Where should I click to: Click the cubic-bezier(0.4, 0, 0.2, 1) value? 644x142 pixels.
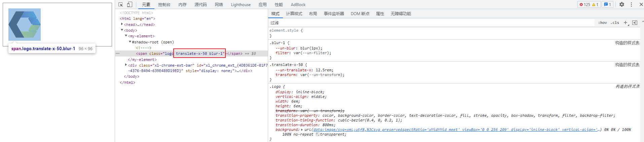(x=369, y=120)
